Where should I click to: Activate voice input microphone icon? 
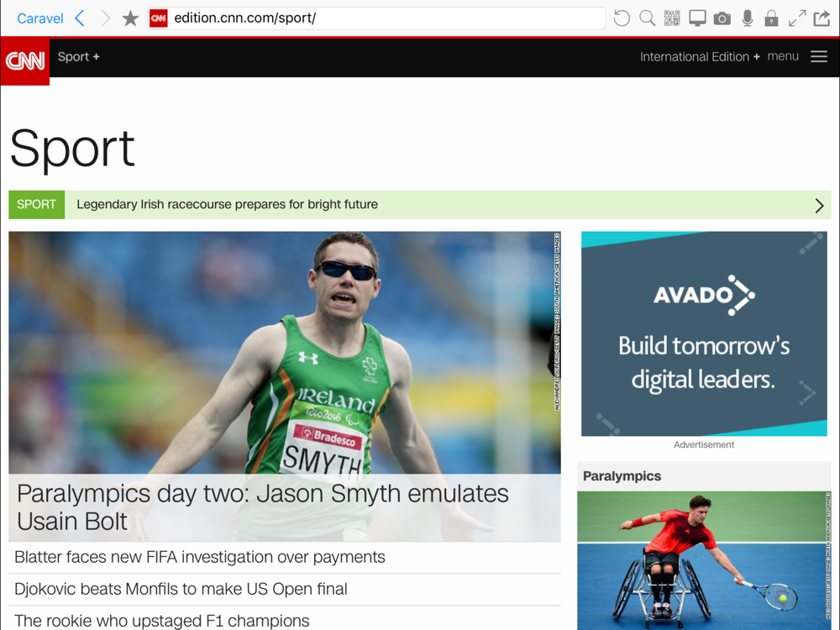pos(748,18)
